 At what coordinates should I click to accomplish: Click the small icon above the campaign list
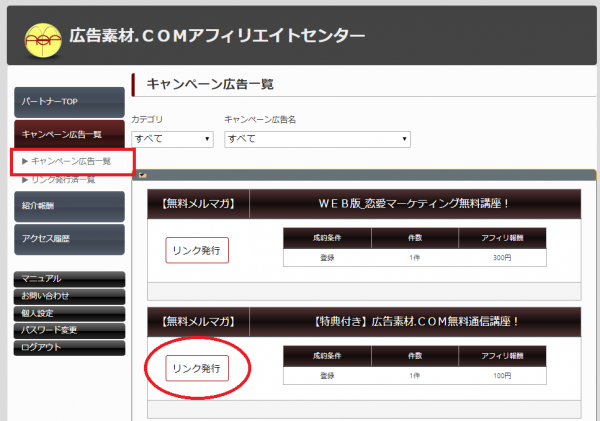point(143,175)
